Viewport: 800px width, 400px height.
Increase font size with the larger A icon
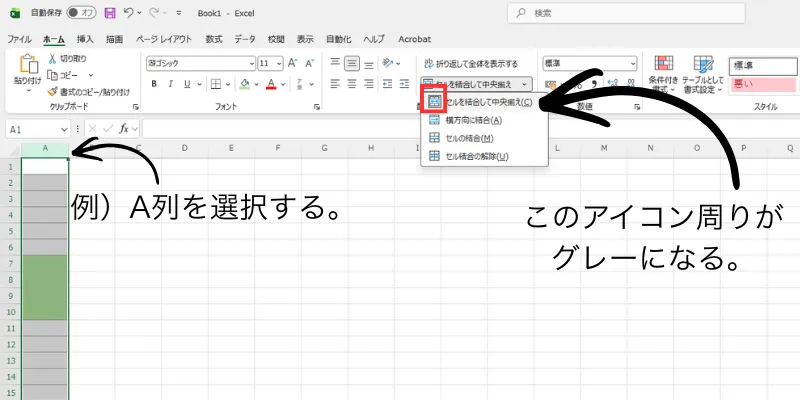(292, 63)
